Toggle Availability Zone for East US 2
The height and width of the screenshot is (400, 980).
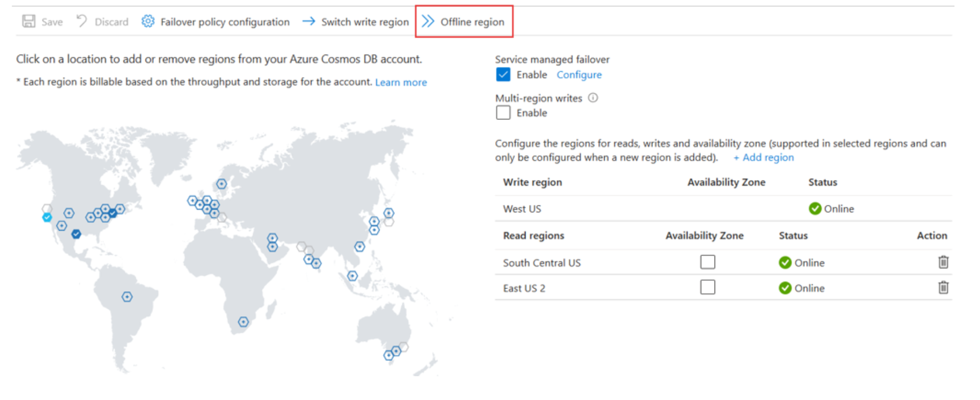click(x=707, y=288)
